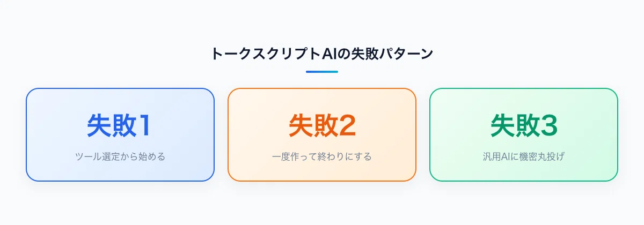Select the text 汎用AIに機密丸投げ

(x=524, y=157)
